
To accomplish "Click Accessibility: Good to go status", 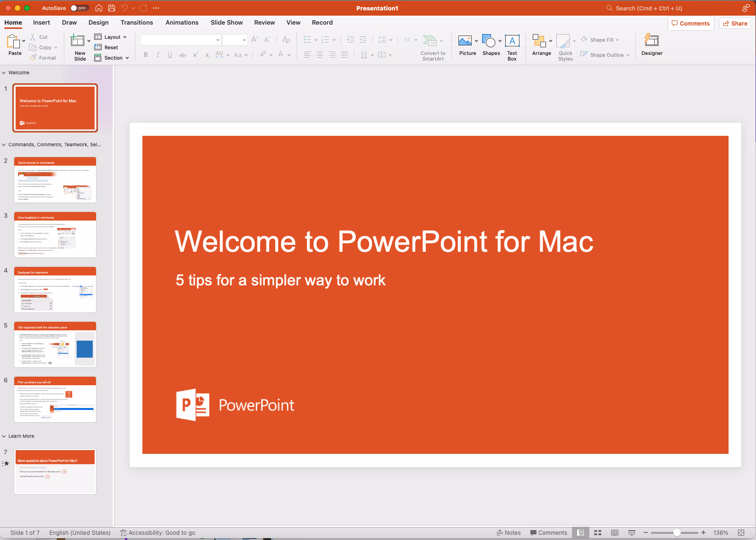I will 158,532.
